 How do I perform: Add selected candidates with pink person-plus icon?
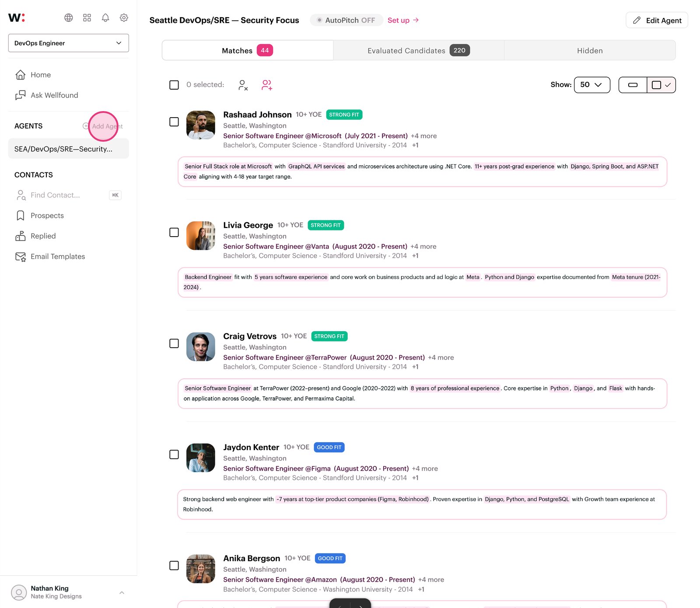[x=267, y=85]
